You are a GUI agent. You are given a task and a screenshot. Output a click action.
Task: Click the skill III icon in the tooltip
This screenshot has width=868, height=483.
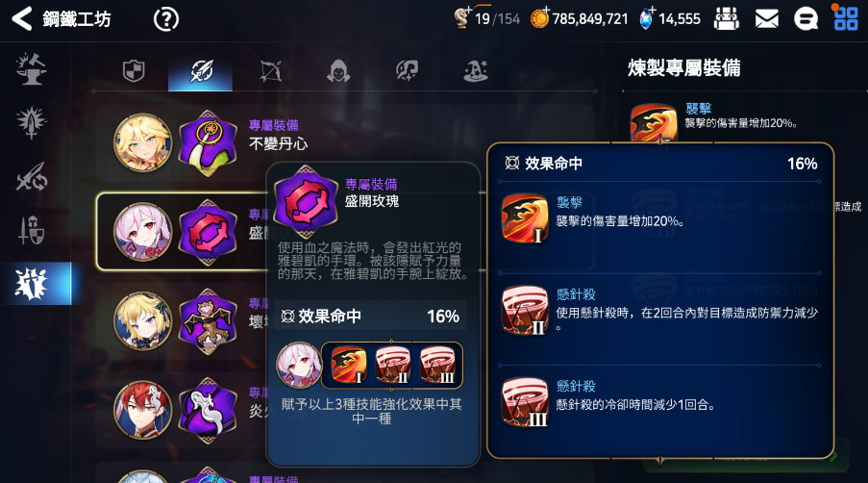point(437,365)
